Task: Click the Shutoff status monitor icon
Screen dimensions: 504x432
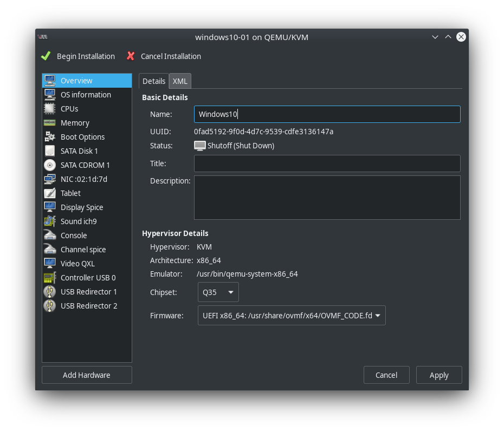Action: pyautogui.click(x=199, y=146)
